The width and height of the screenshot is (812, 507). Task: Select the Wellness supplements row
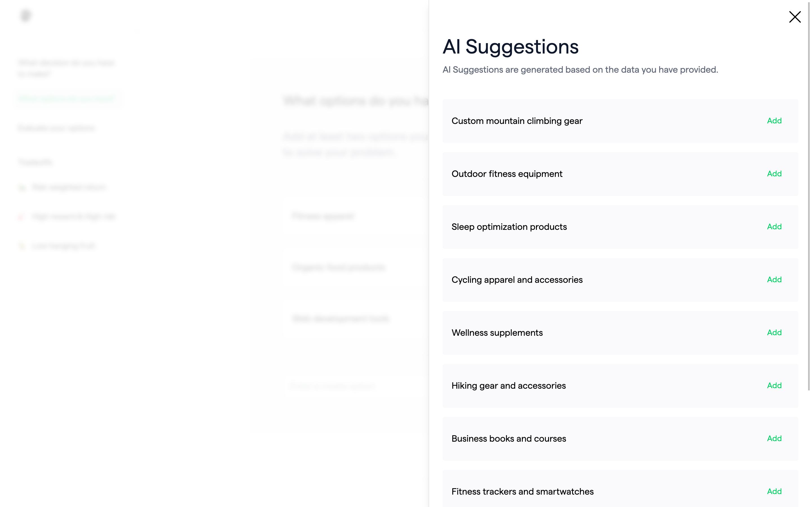click(x=620, y=333)
